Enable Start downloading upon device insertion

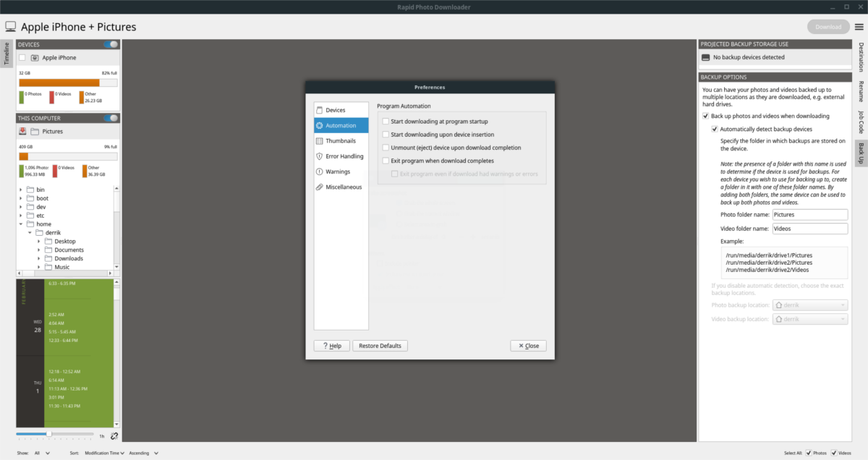pyautogui.click(x=386, y=135)
